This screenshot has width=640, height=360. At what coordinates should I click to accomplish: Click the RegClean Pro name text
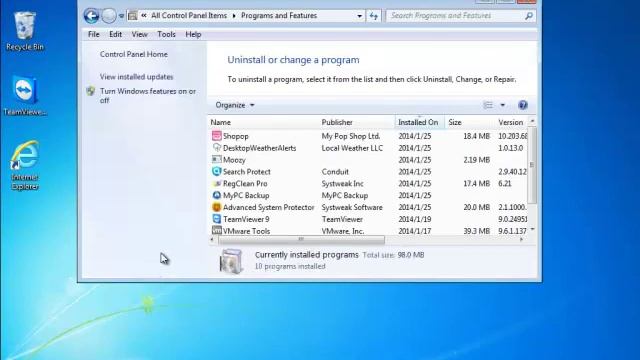(x=245, y=184)
